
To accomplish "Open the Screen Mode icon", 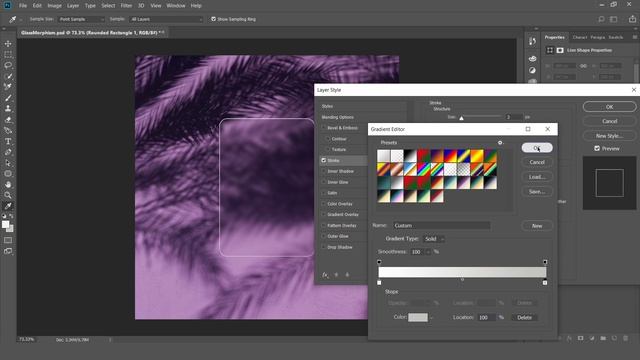I will click(x=8, y=251).
